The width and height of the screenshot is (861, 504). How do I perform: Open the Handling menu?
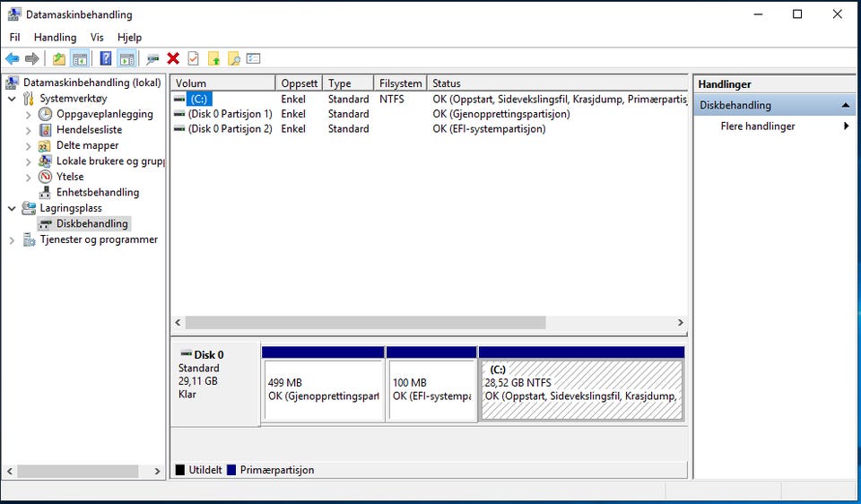click(55, 38)
